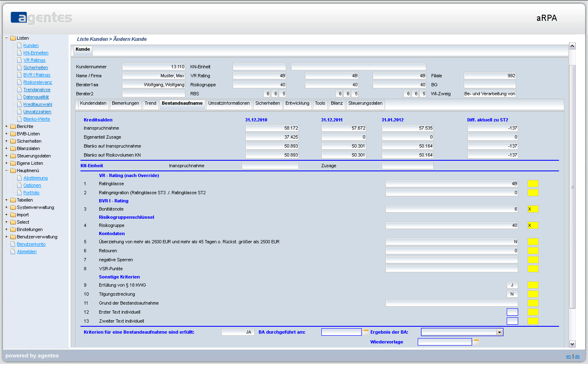Click the Einstellungen folder icon
Viewport: 588px width, 368px height.
[13, 229]
